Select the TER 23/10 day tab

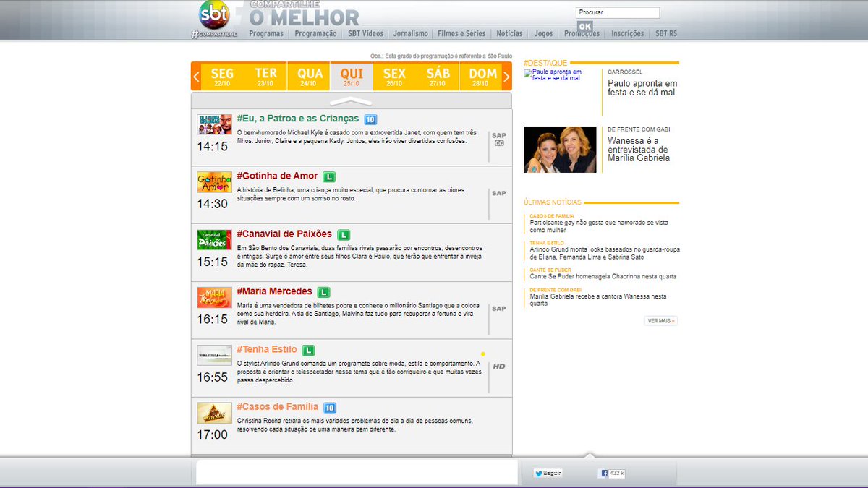click(x=265, y=76)
